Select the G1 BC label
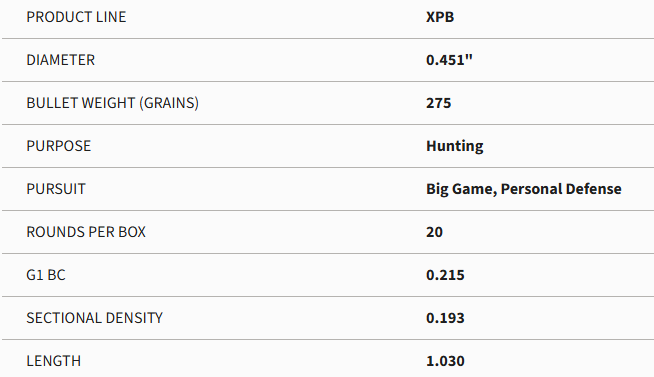654x377 pixels. (x=46, y=275)
